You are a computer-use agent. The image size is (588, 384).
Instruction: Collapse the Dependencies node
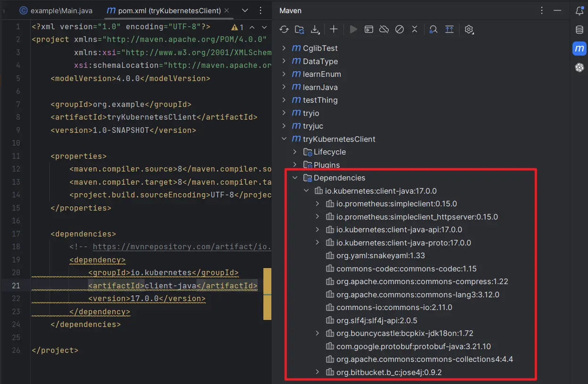(x=295, y=178)
